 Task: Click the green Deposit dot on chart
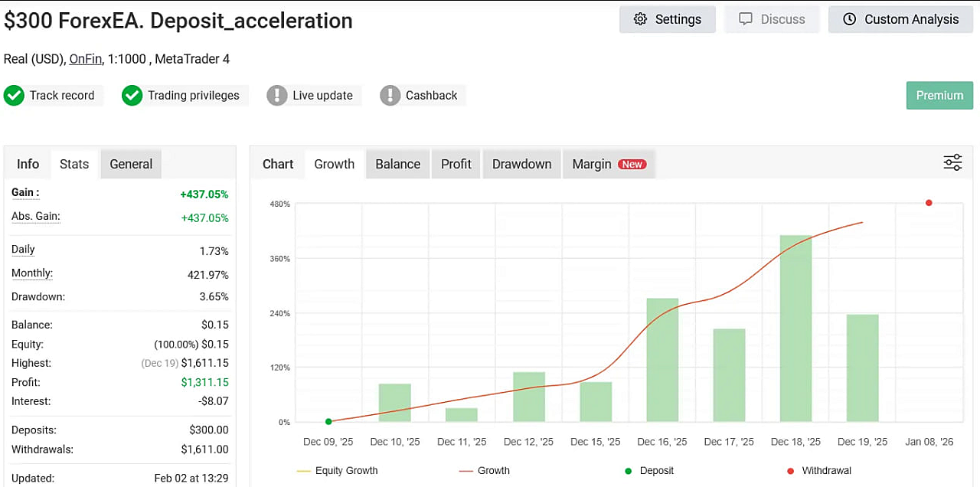(x=328, y=421)
